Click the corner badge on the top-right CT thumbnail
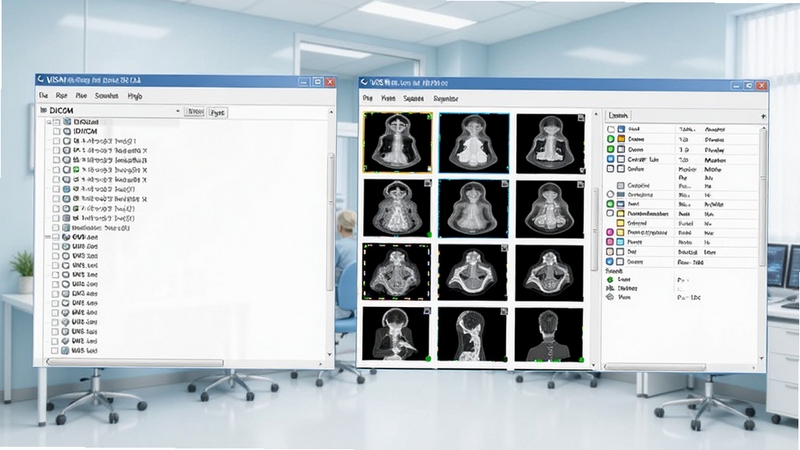This screenshot has height=450, width=800. [x=581, y=118]
